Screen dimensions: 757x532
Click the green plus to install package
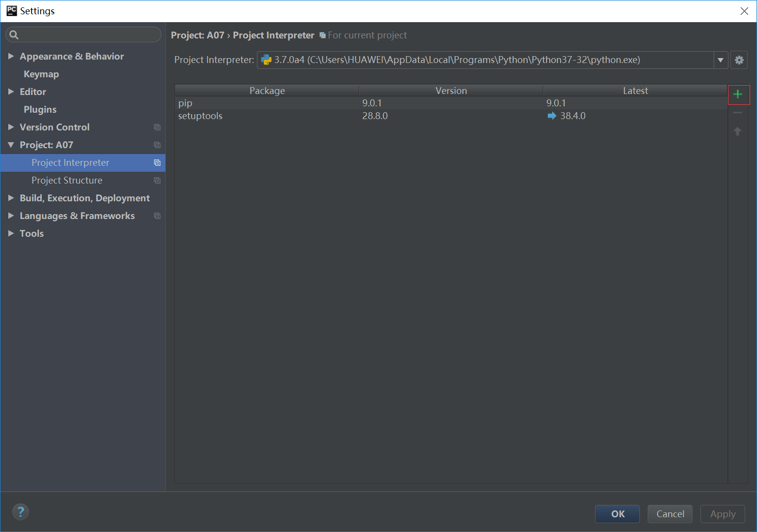coord(738,94)
